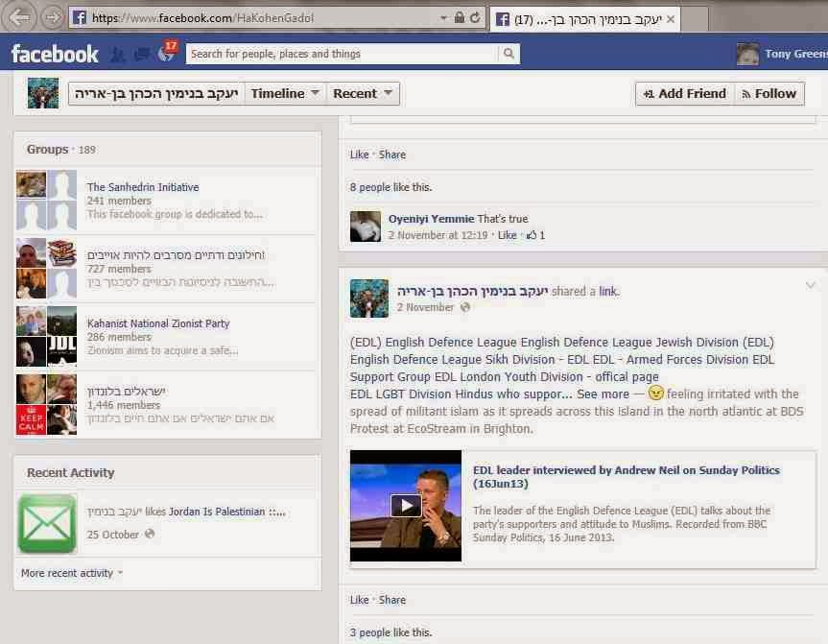Expand More recent activity
This screenshot has height=644, width=828.
click(71, 573)
